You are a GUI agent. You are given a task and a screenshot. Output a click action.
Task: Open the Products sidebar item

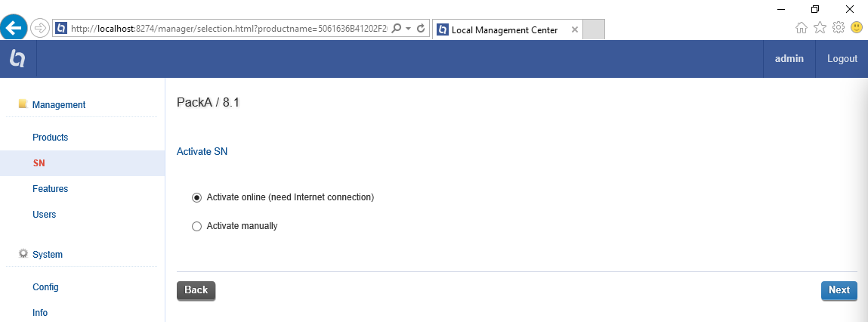click(51, 138)
